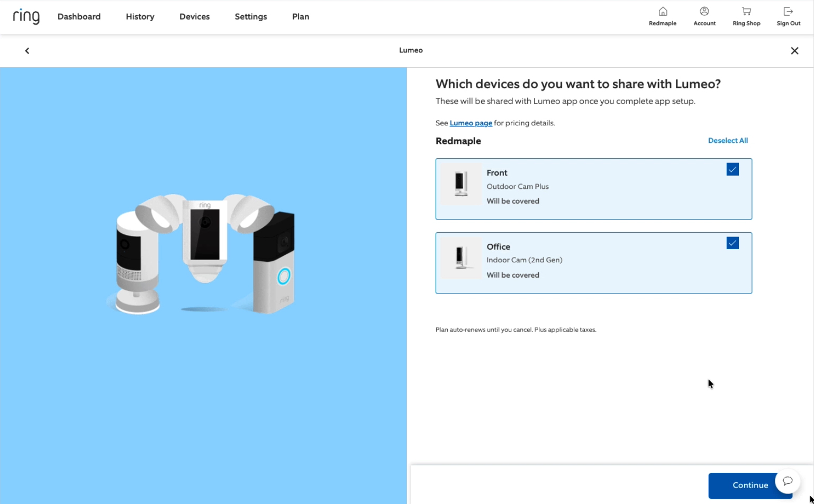Open the Dashboard menu item
This screenshot has height=504, width=814.
coord(79,17)
